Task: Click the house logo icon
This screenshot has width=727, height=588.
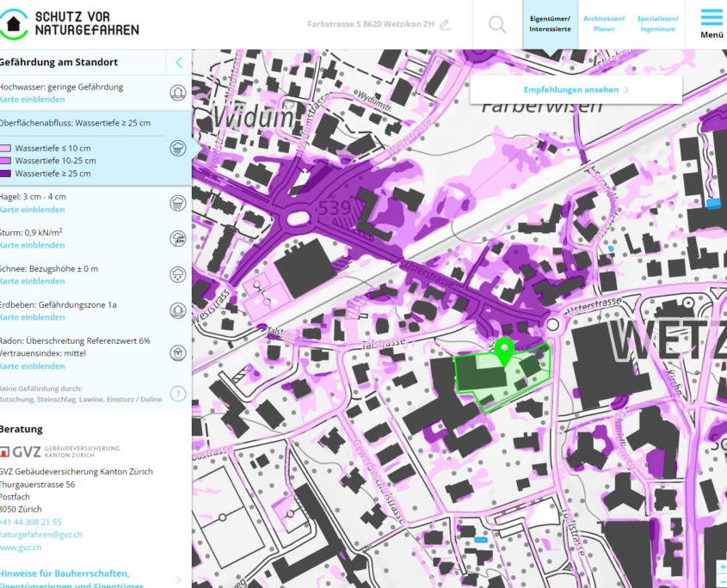Action: point(13,23)
